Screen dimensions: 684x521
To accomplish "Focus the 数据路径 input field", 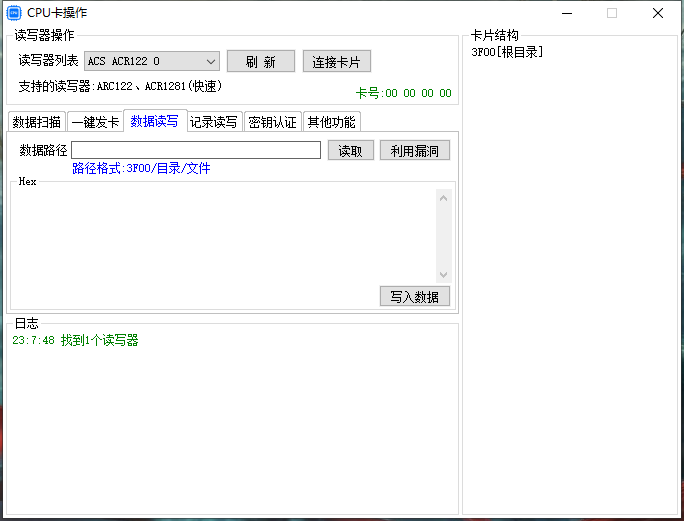I will pyautogui.click(x=196, y=150).
